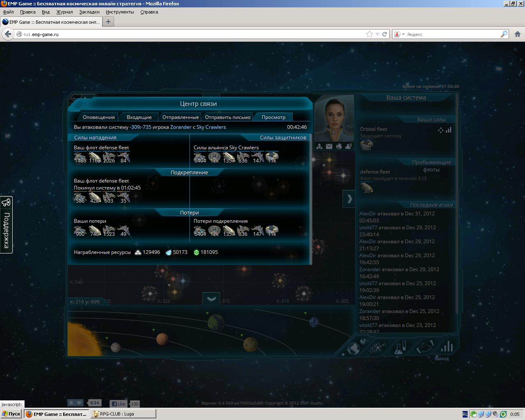Click the system coordinates link -309:-735
This screenshot has height=420, width=525.
(x=140, y=127)
